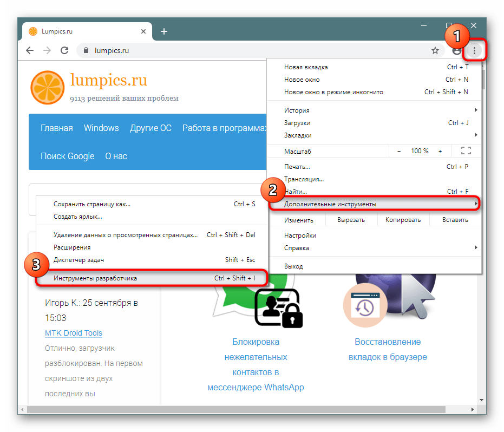
Task: Choose Новое окно в режиме инкогнито
Action: pyautogui.click(x=333, y=92)
